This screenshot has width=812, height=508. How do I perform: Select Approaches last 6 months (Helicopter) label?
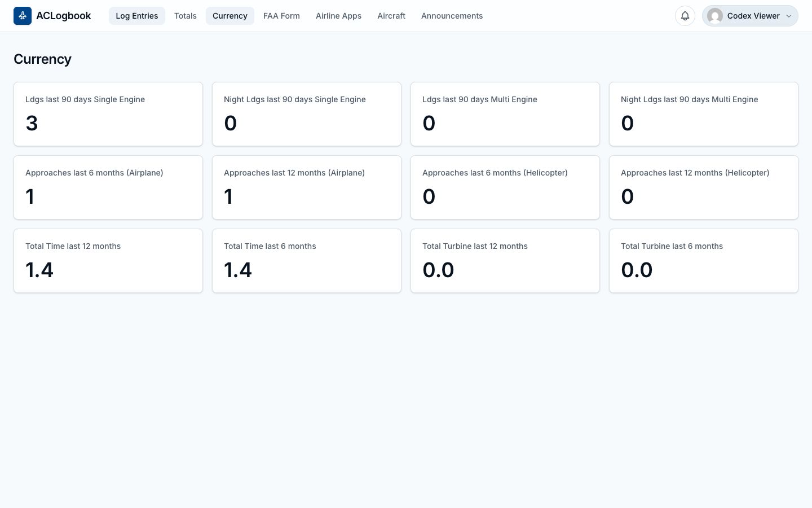pyautogui.click(x=495, y=173)
